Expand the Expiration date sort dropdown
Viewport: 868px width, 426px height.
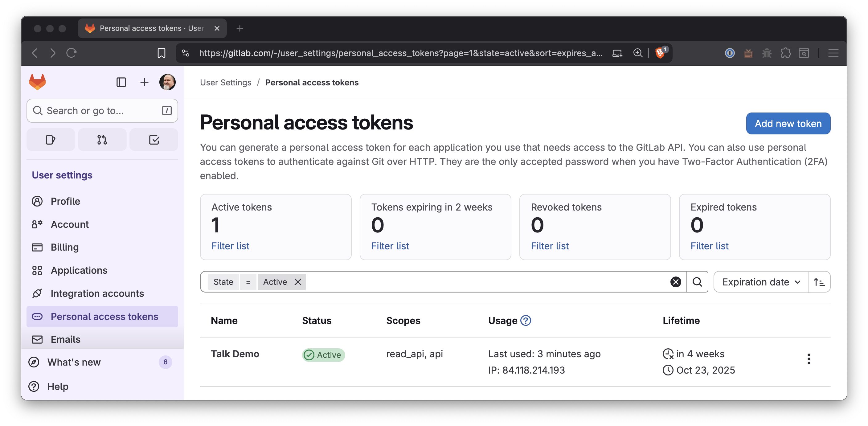[x=761, y=282]
